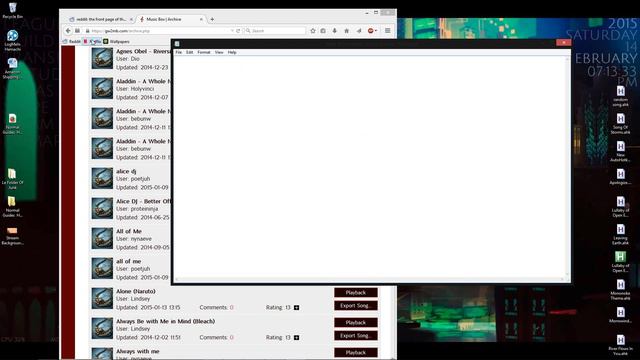The width and height of the screenshot is (640, 360).
Task: Open red extension icon dropdown in Firefox toolbar
Action: pos(372,31)
